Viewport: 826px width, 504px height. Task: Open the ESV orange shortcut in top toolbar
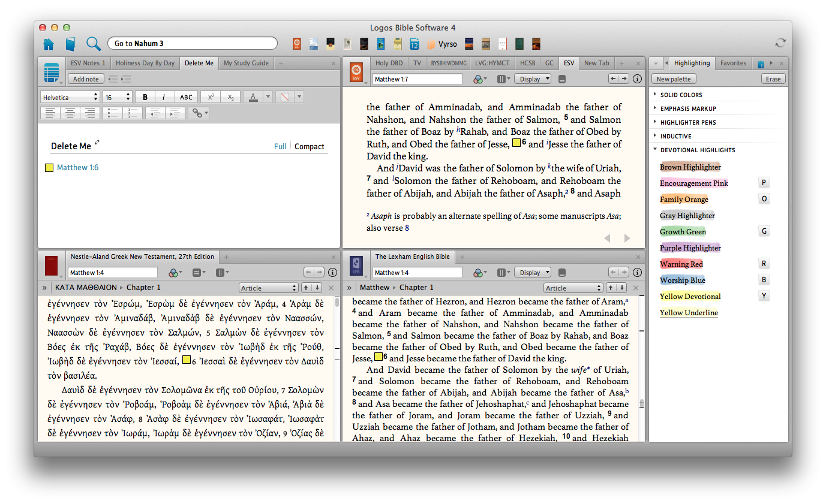pos(296,44)
